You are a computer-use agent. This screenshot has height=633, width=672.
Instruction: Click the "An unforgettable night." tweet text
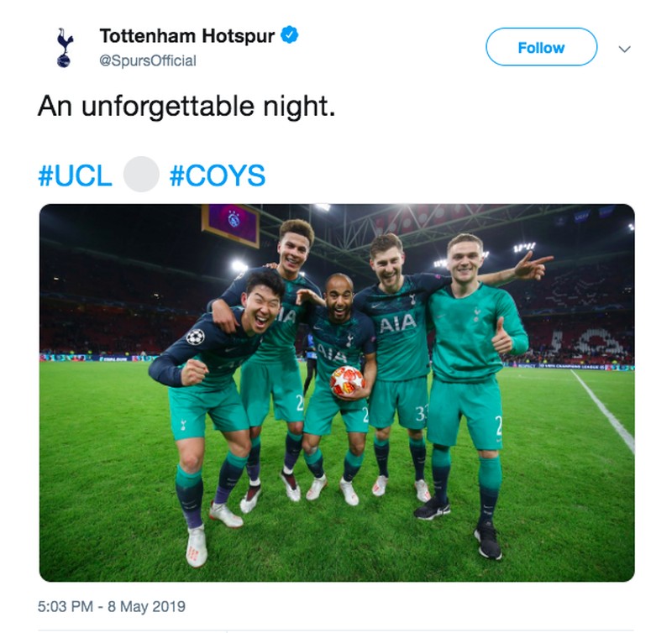186,107
